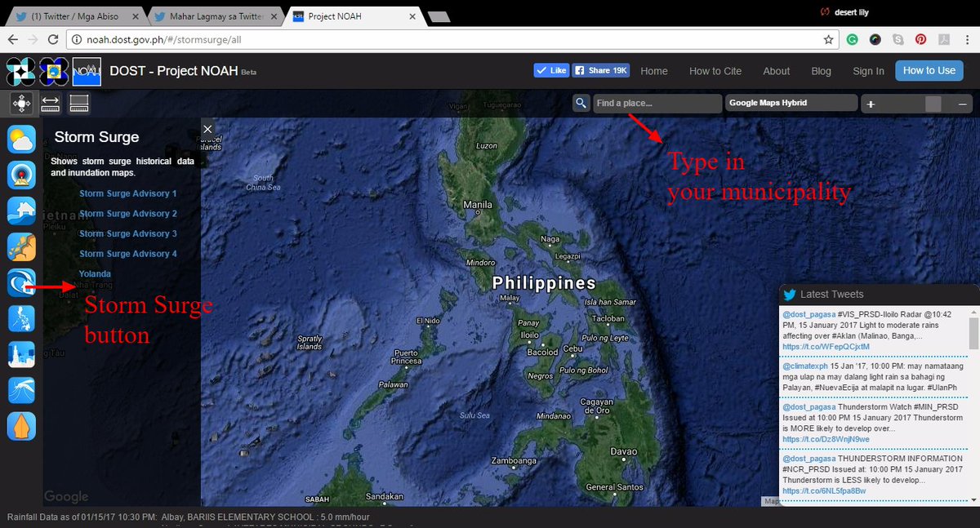Viewport: 980px width, 528px height.
Task: Select the Storm Surge wave icon
Action: (x=21, y=282)
